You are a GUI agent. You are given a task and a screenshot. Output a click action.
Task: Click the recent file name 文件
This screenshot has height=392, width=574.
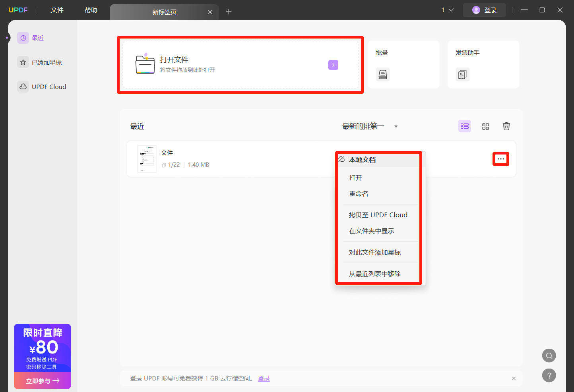tap(167, 153)
